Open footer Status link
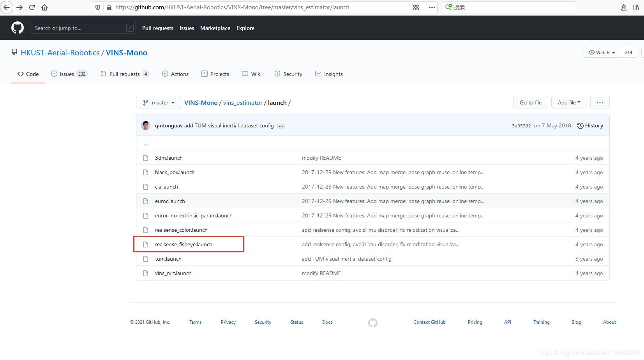644x360 pixels. [x=297, y=322]
